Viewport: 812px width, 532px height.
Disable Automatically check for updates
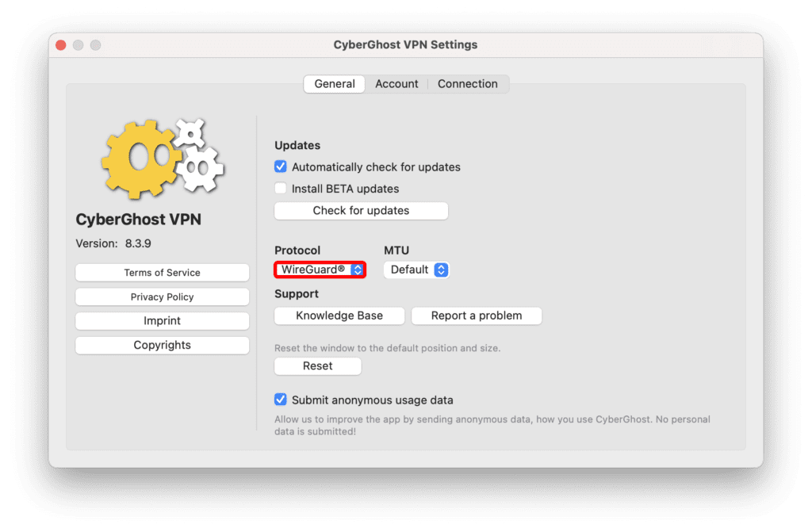click(280, 166)
